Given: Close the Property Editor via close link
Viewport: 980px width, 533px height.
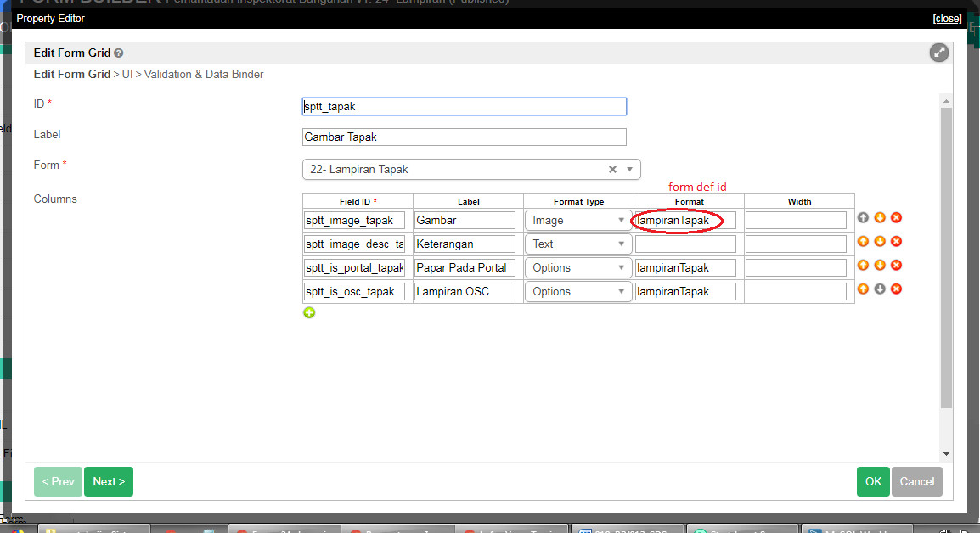Looking at the screenshot, I should (946, 19).
